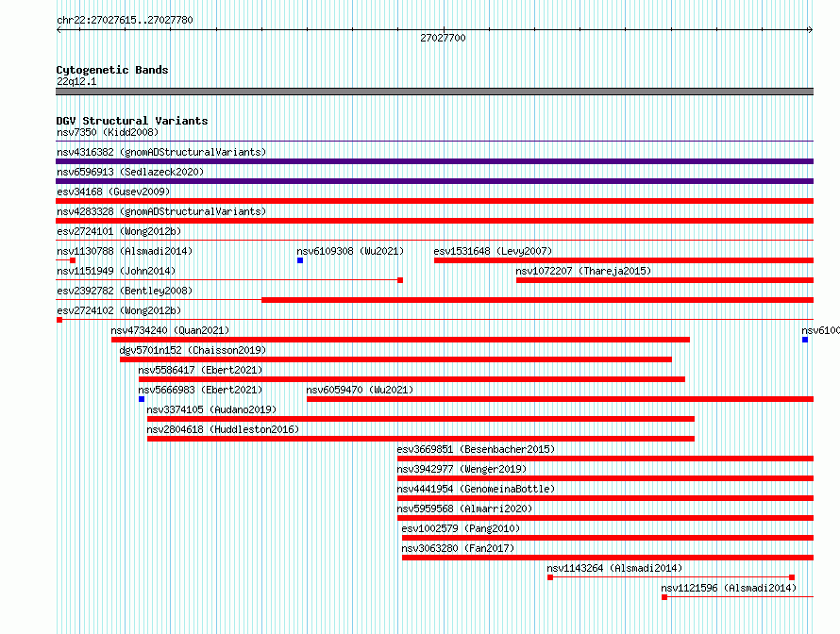Screen dimensions: 840x634
Task: Select the nsv3063280 red variant bar
Action: coord(608,558)
